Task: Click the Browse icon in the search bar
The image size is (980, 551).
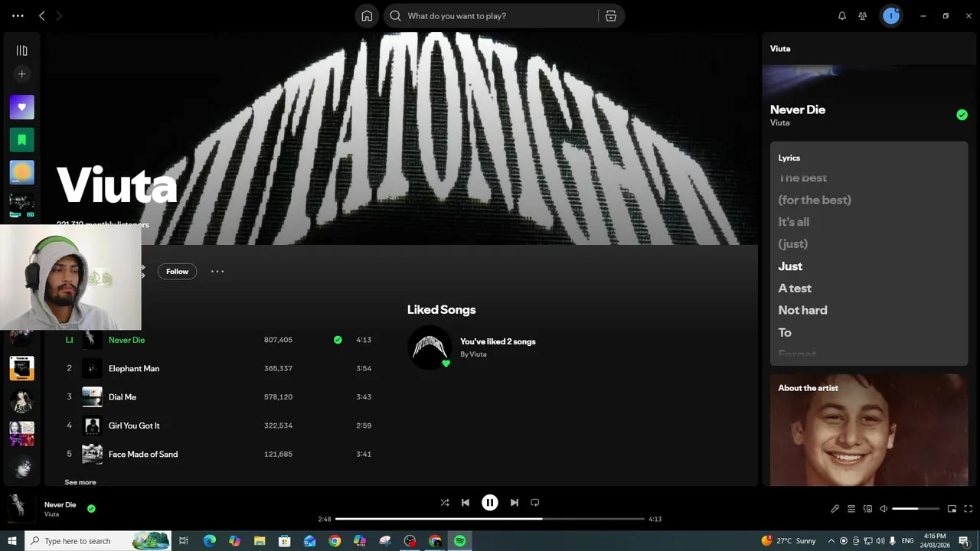Action: (x=611, y=16)
